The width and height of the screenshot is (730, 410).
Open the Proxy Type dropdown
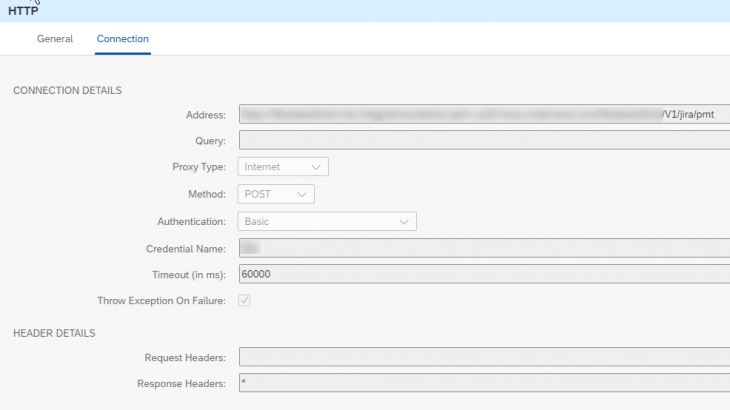tap(283, 167)
